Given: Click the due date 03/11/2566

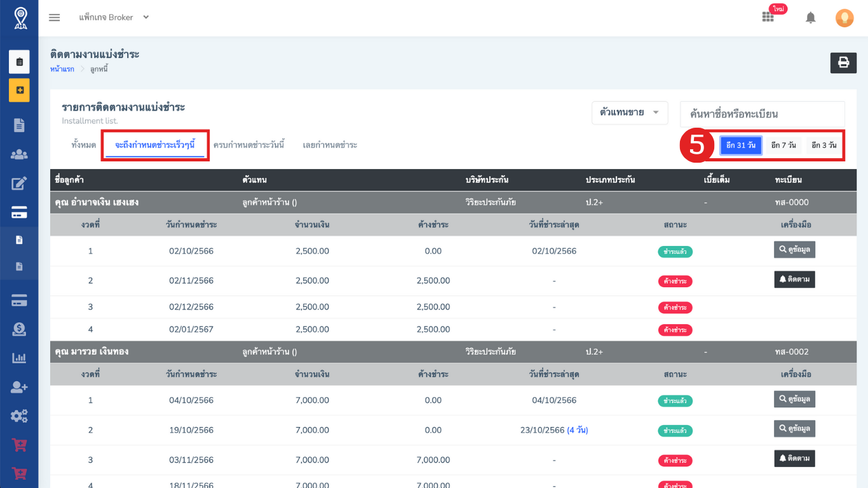Looking at the screenshot, I should click(x=191, y=460).
